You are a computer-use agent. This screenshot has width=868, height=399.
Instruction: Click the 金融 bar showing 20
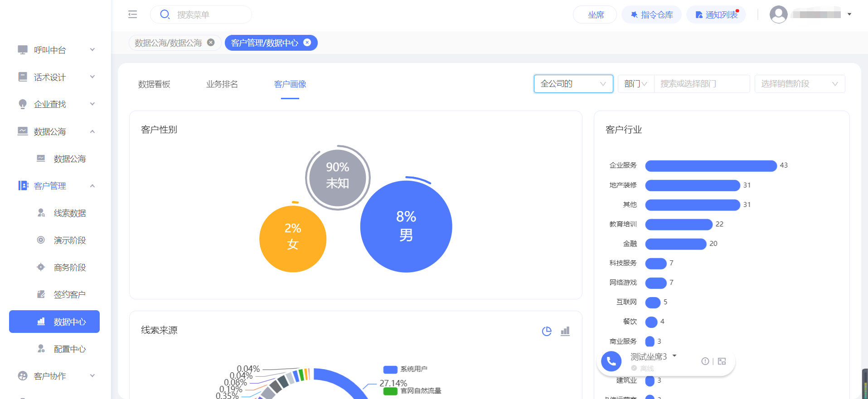675,244
